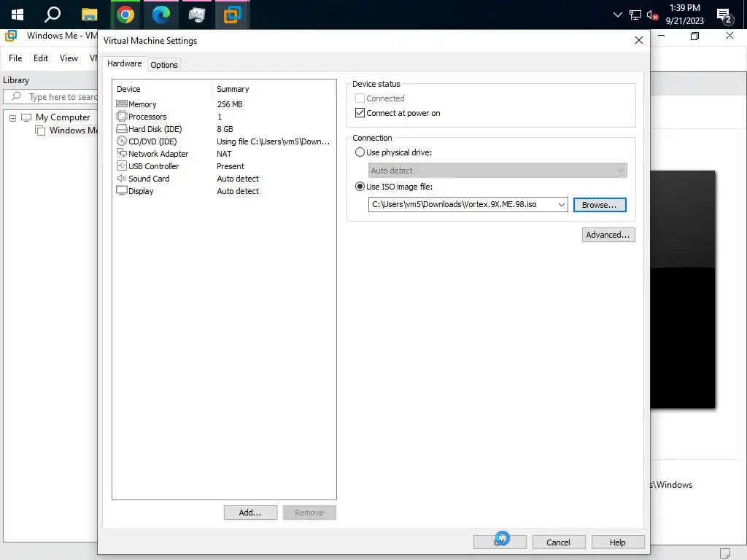Click the VMware window title icon

[x=10, y=35]
